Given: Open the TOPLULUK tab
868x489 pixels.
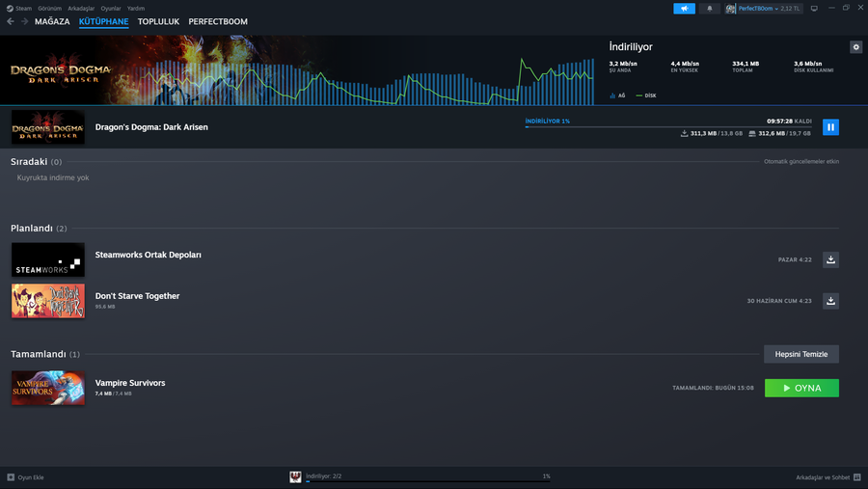Looking at the screenshot, I should (x=158, y=21).
